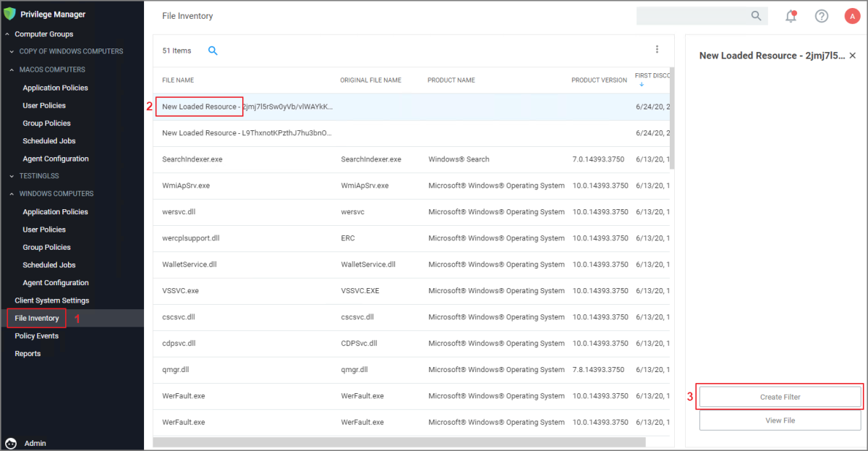868x451 pixels.
Task: Collapse the MacOS Computers group
Action: point(12,70)
